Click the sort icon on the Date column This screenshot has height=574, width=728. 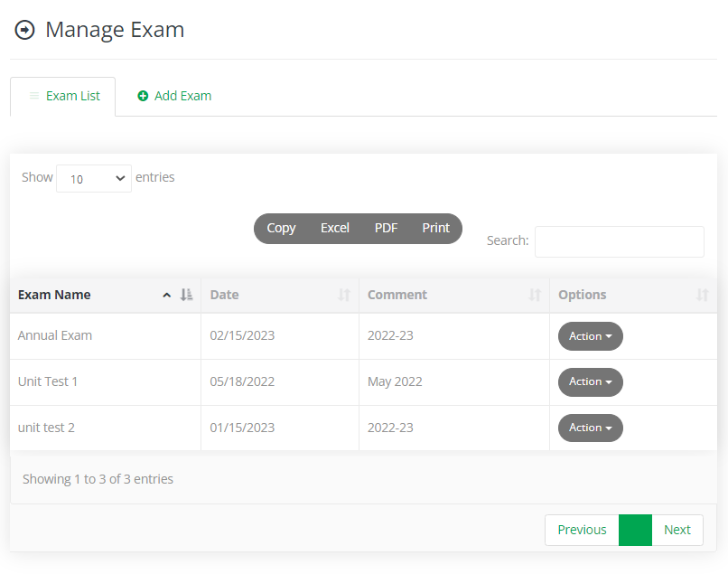click(343, 295)
